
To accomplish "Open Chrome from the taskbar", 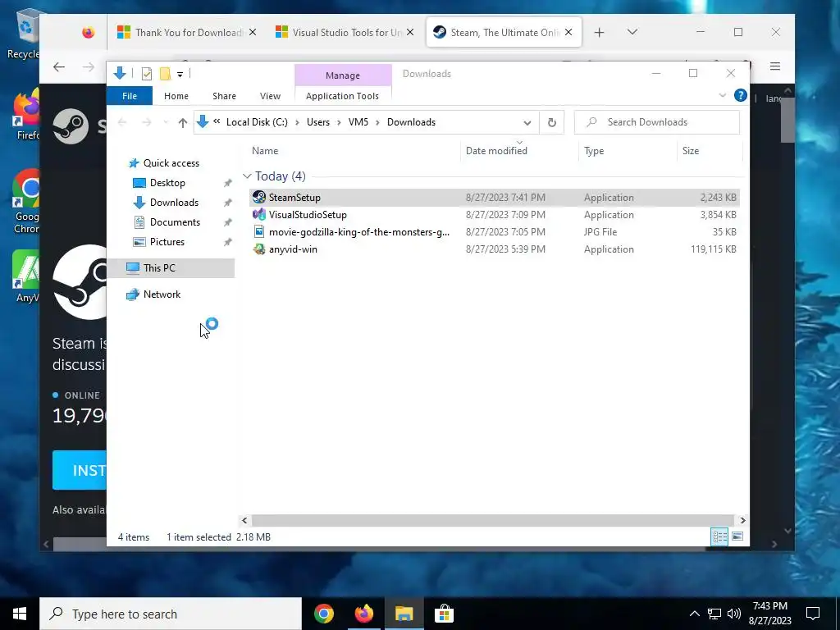I will point(323,614).
